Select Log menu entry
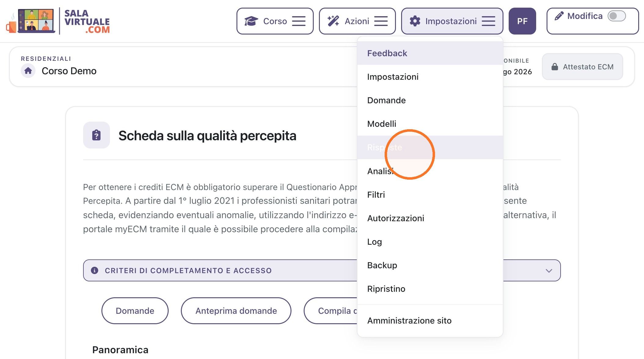644x359 pixels. [430, 241]
